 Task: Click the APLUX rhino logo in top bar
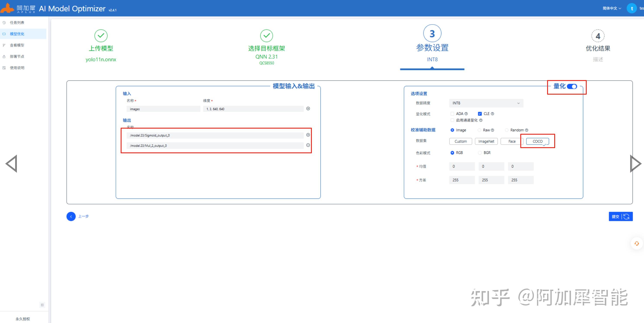click(x=8, y=8)
